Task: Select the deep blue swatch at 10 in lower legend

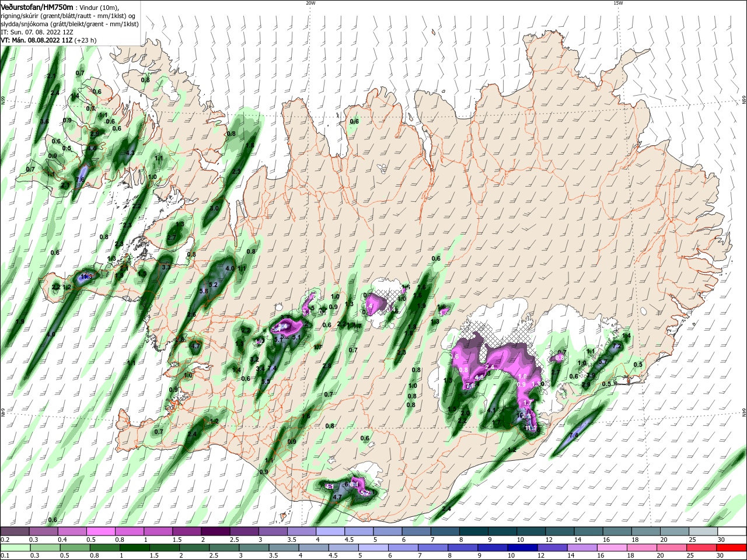Action: point(522,548)
